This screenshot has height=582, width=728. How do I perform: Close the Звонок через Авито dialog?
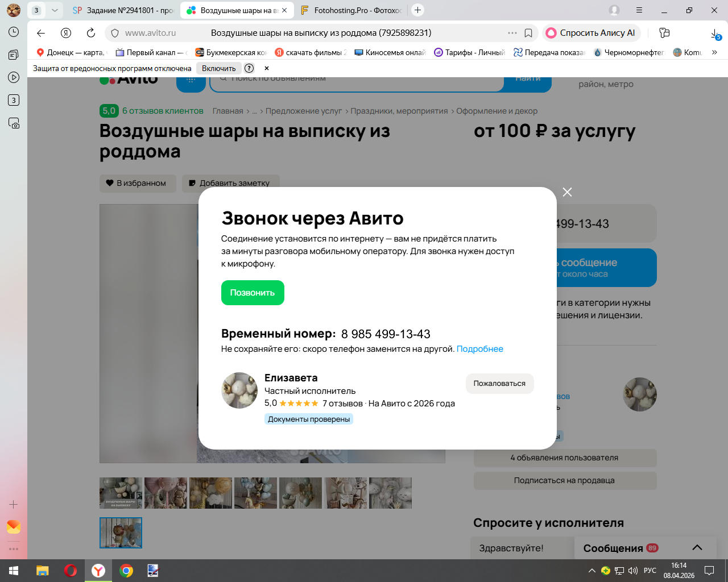[567, 192]
